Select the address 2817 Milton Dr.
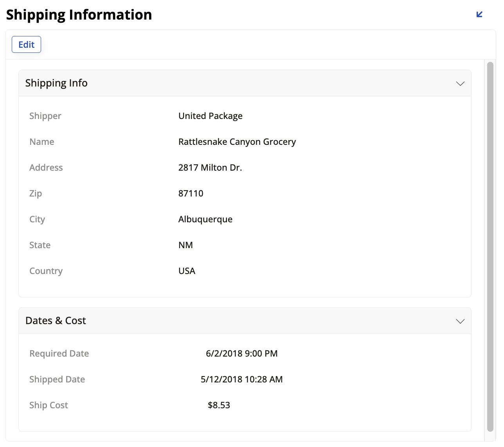 [210, 168]
